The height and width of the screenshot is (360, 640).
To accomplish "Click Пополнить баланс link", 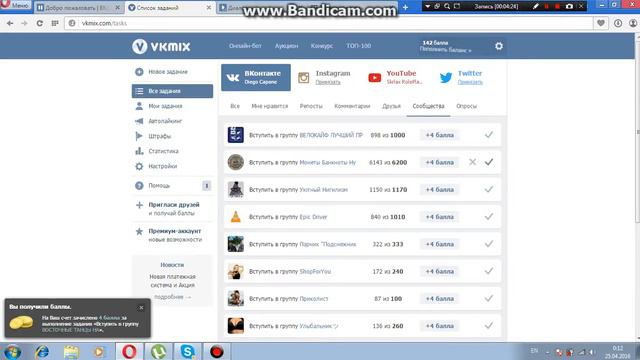I will pos(445,50).
